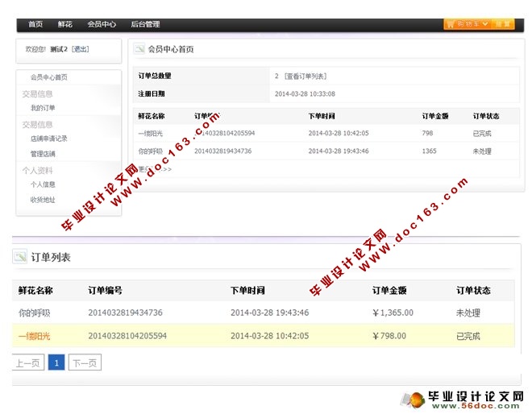Click amount 798 in member center table
This screenshot has width=532, height=414.
[427, 133]
